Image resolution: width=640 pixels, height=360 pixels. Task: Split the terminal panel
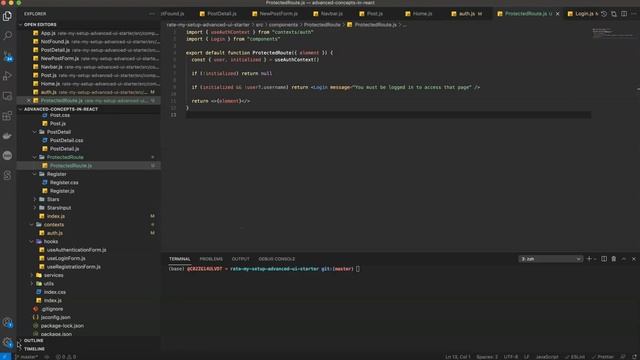pyautogui.click(x=604, y=259)
